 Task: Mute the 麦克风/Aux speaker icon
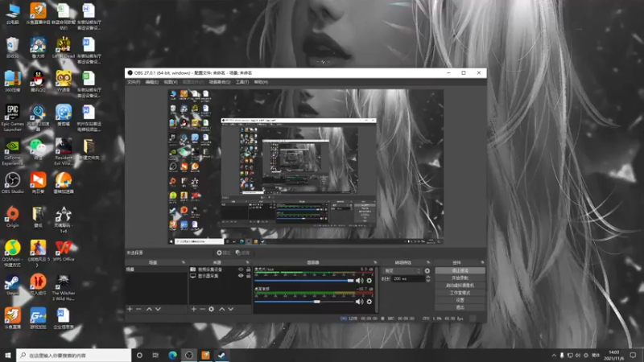359,281
